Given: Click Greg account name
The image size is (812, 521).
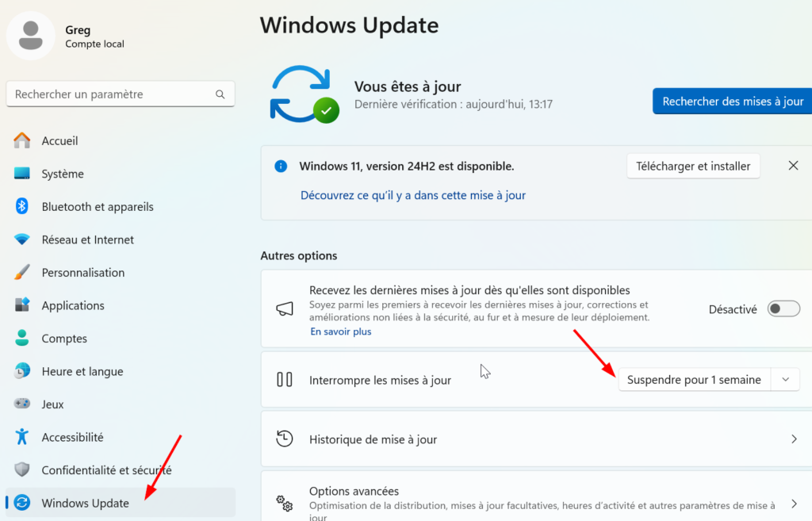Looking at the screenshot, I should [x=78, y=30].
